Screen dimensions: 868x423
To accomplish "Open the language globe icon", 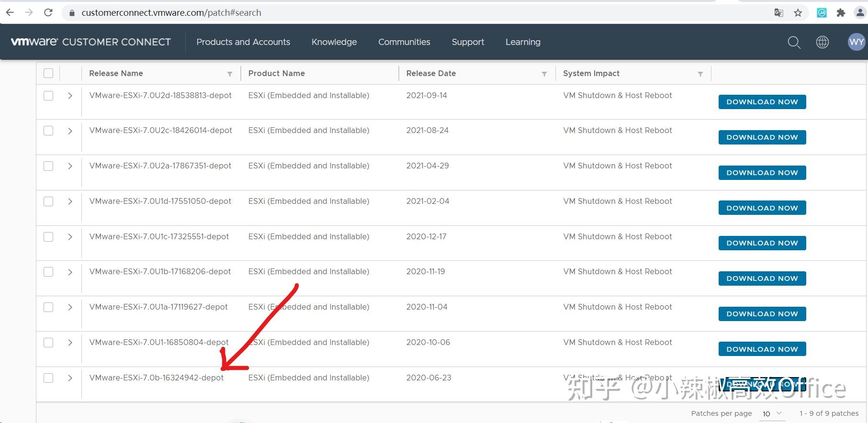I will pyautogui.click(x=823, y=42).
